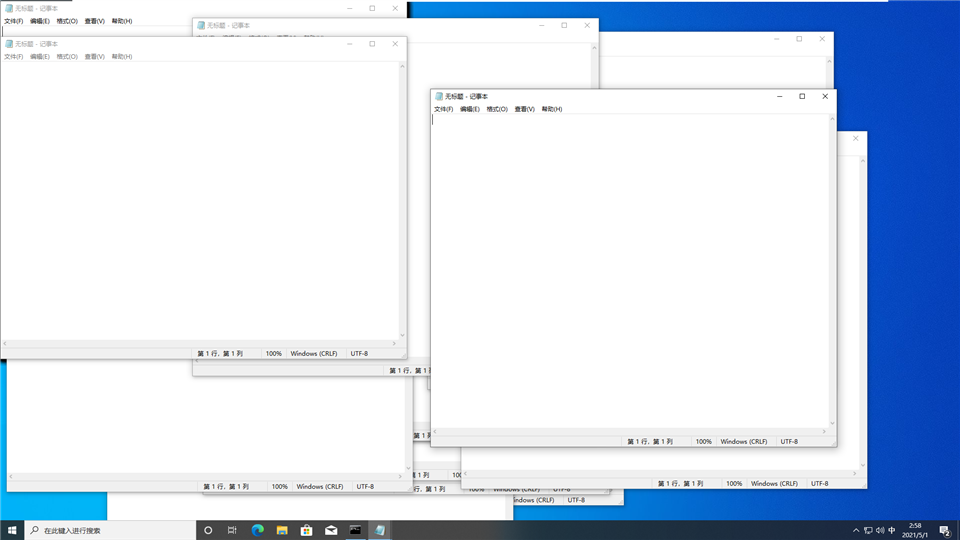Open Task View on the taskbar
This screenshot has width=960, height=540.
click(232, 530)
